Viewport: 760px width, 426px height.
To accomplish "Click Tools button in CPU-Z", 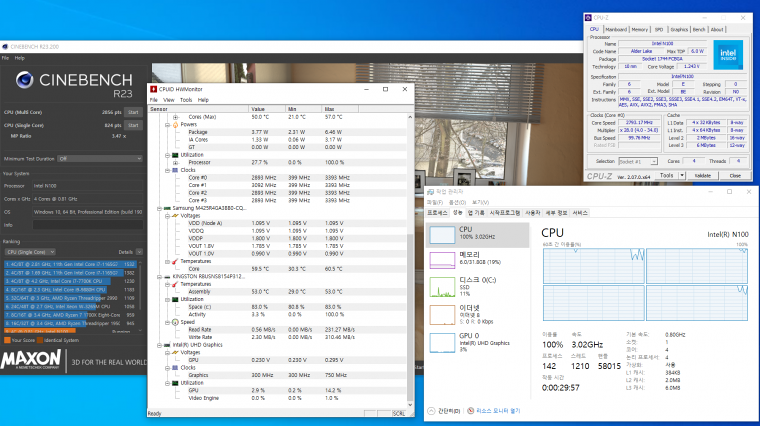I will click(666, 175).
